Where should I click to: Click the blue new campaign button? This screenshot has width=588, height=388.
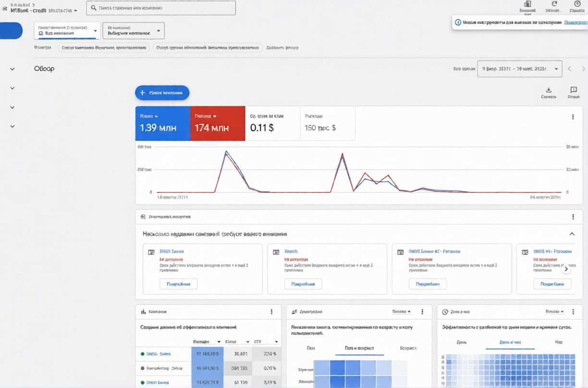162,93
